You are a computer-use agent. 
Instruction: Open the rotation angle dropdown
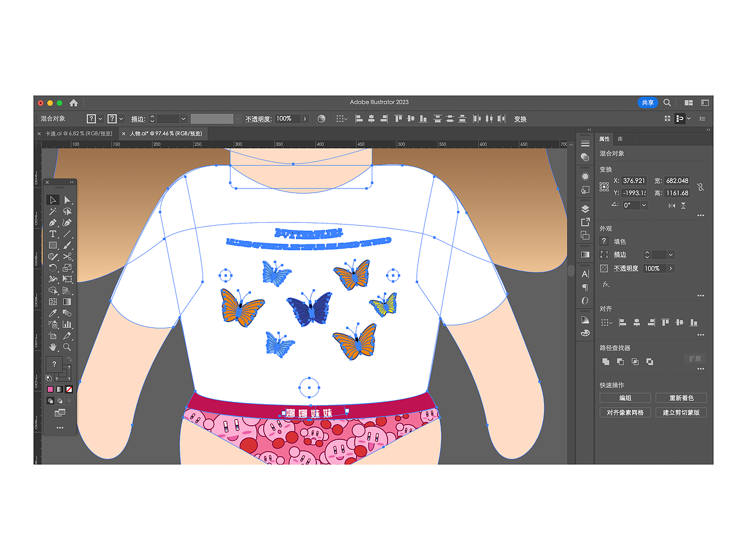tap(644, 205)
